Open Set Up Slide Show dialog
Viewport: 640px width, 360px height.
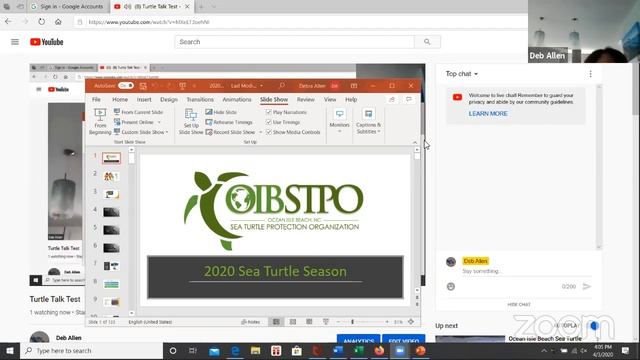(191, 121)
